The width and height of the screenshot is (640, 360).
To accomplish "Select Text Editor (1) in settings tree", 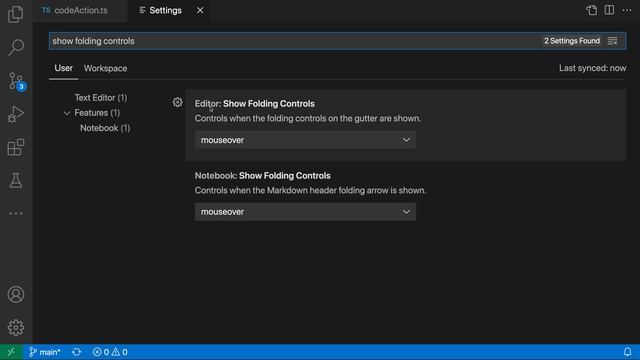I will [x=101, y=98].
